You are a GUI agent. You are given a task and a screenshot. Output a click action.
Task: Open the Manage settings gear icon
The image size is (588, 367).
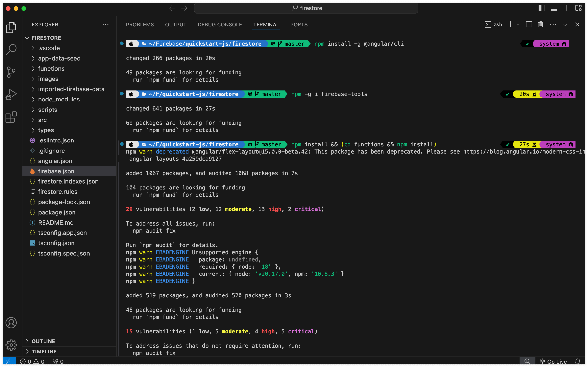click(11, 345)
